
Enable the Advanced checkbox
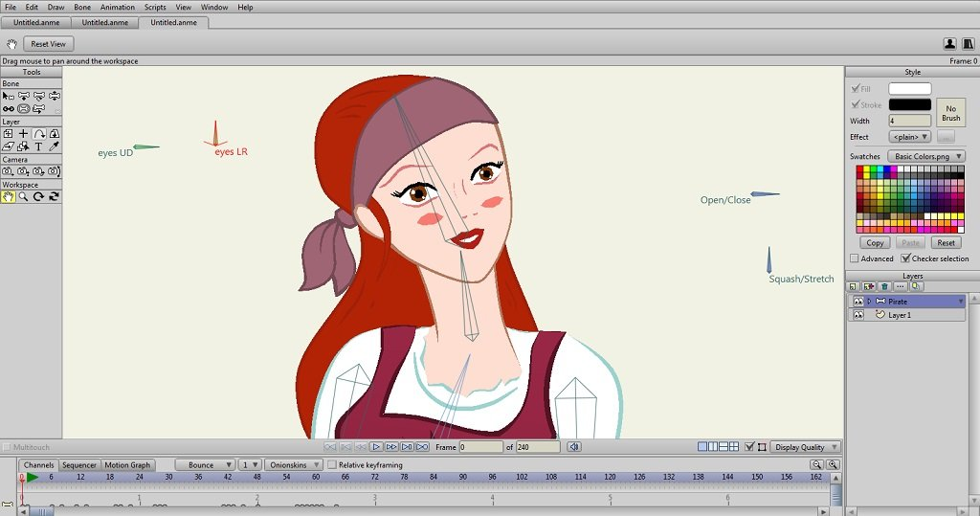(x=855, y=258)
